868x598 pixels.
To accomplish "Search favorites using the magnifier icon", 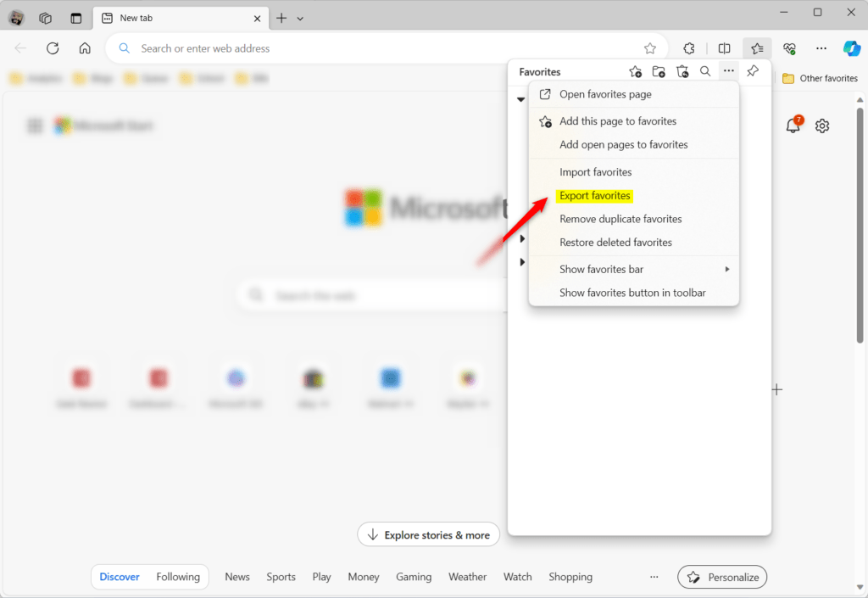I will pyautogui.click(x=705, y=71).
